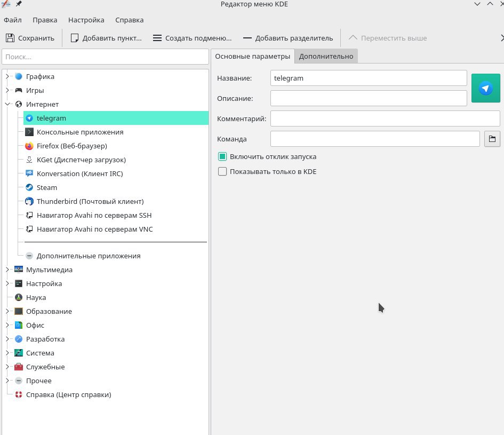
Task: Click Add item toolbar button
Action: click(106, 38)
